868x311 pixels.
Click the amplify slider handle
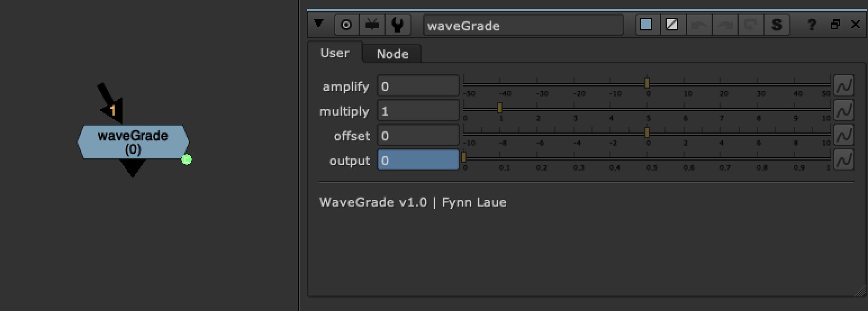[x=647, y=83]
